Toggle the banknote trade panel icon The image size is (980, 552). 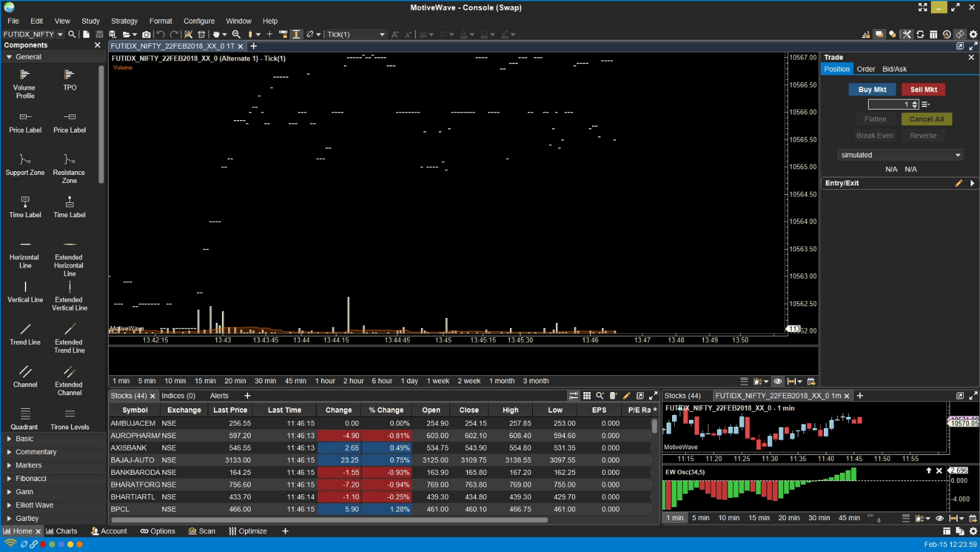960,34
